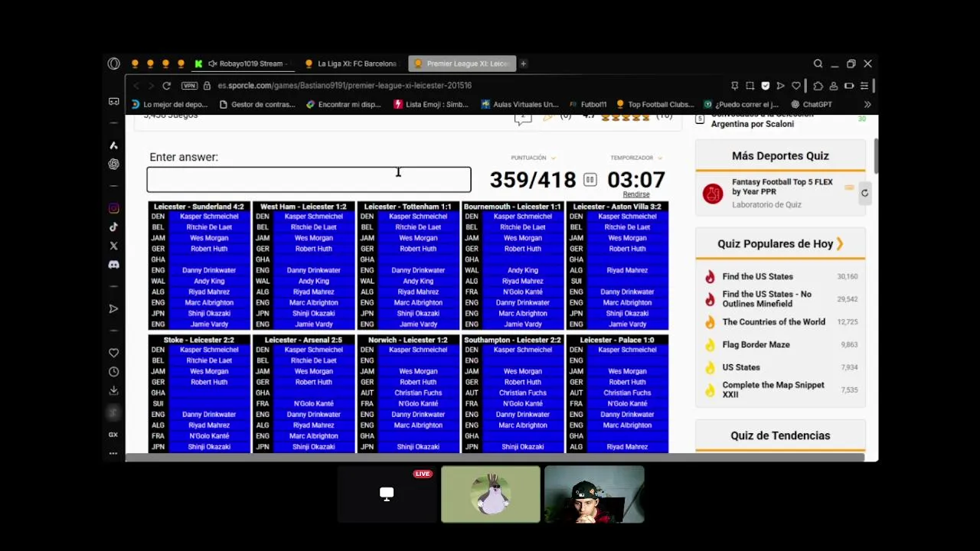Open the Aria AI sidebar icon
The image size is (980, 551).
[x=113, y=145]
